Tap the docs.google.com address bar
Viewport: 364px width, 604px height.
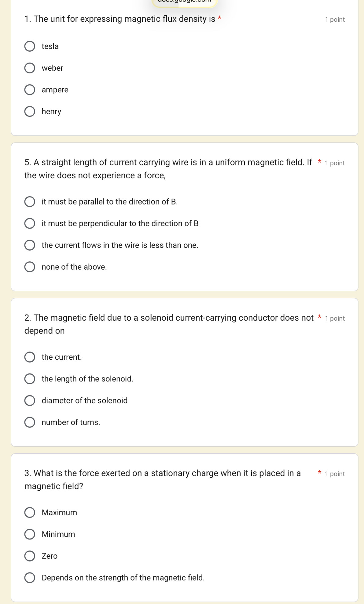184,2
